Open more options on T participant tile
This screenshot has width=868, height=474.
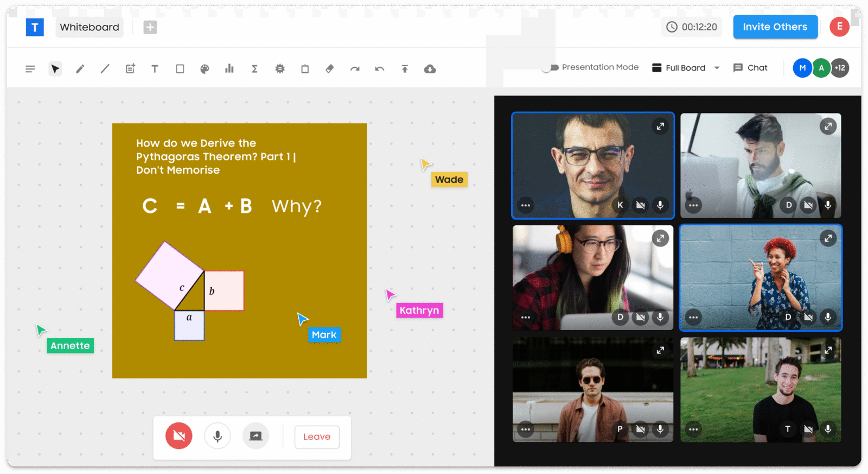pyautogui.click(x=693, y=429)
